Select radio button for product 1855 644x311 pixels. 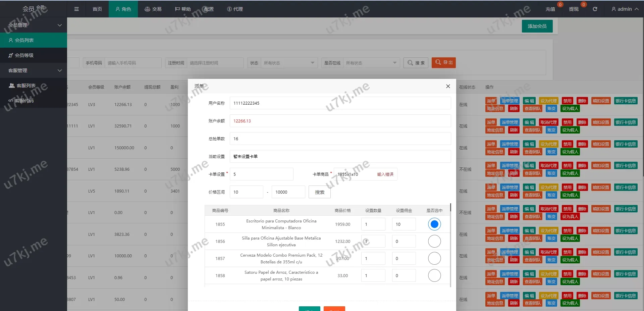[x=434, y=224]
